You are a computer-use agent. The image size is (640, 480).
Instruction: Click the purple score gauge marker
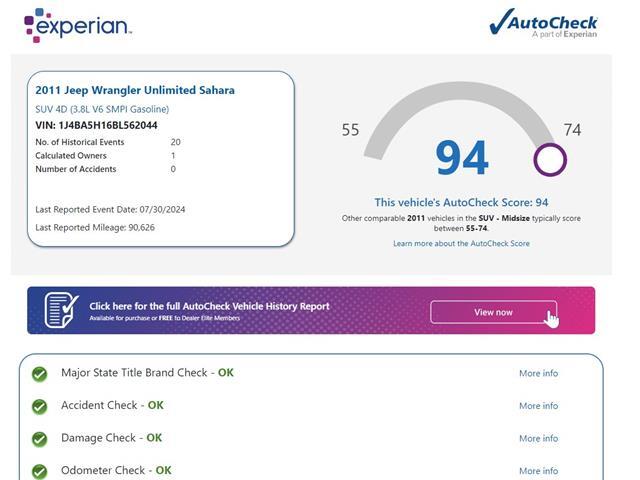click(x=550, y=160)
